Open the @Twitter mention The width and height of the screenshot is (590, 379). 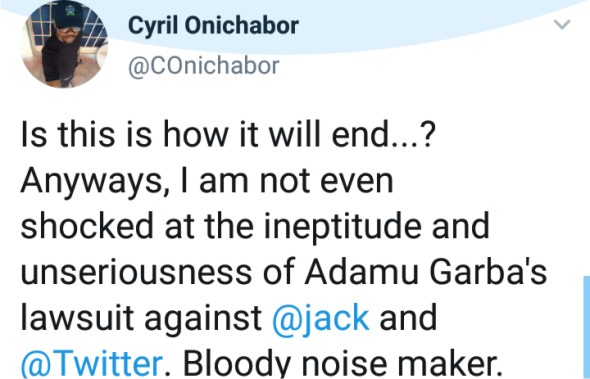(92, 363)
